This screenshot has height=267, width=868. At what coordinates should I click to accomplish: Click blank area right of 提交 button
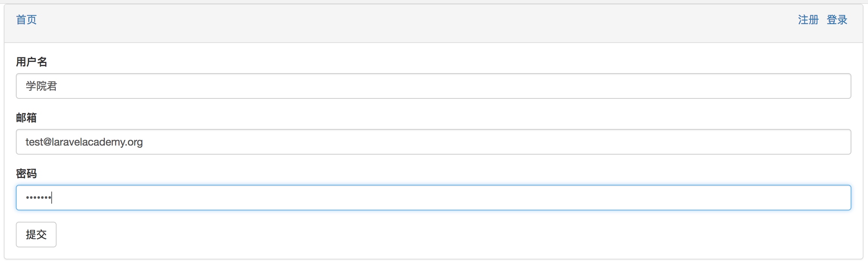tap(452, 235)
